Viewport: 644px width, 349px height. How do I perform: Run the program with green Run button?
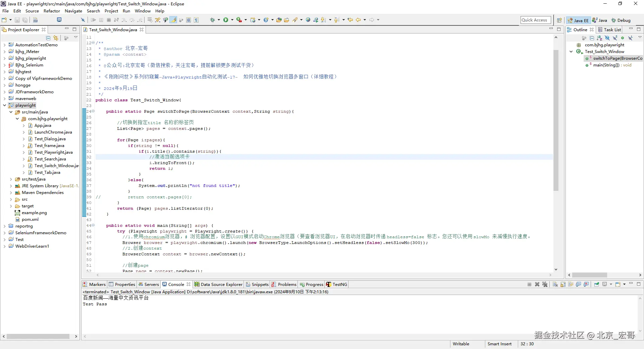226,20
